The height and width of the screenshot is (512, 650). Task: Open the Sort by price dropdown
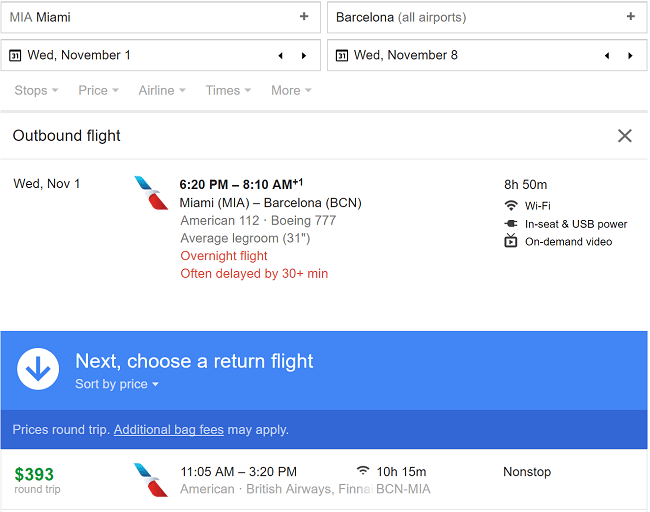coord(117,384)
